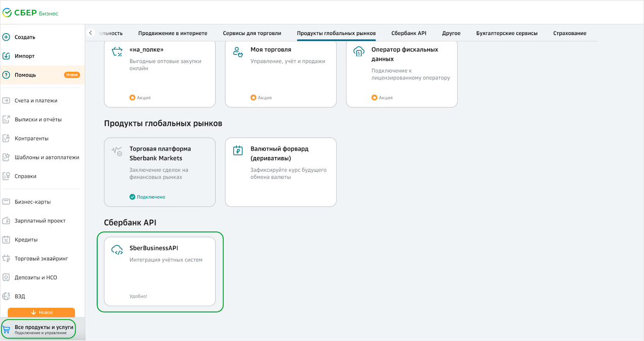The height and width of the screenshot is (341, 644).
Task: Click the Statements and reports sidebar icon
Action: pyautogui.click(x=6, y=120)
